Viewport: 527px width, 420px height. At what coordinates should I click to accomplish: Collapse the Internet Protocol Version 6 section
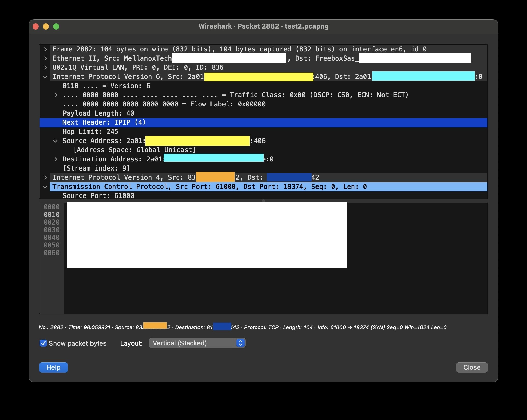coord(45,77)
